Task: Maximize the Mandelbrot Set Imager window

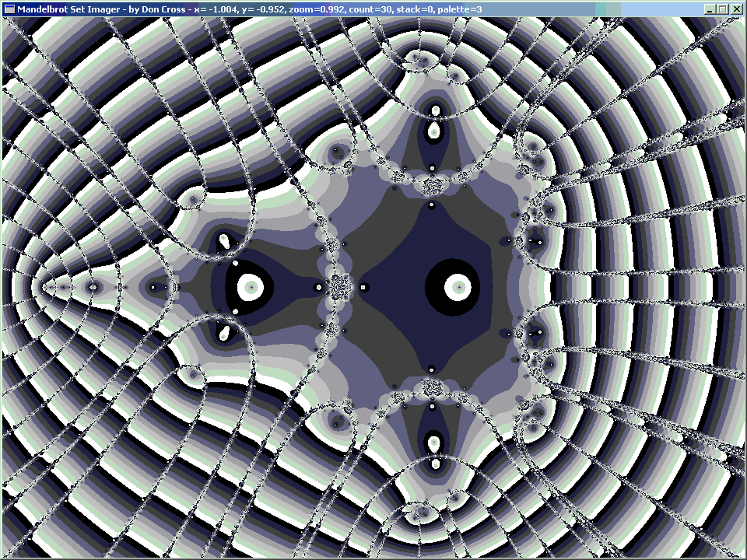Action: click(723, 9)
